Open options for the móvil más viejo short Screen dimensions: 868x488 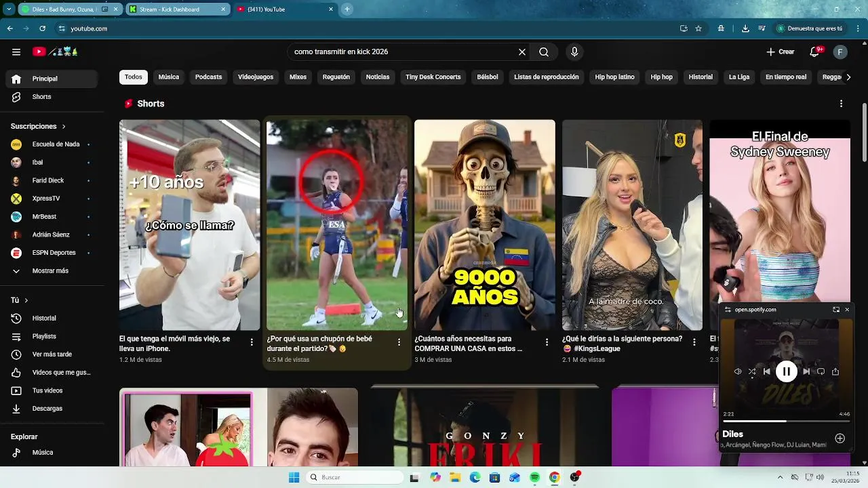(x=252, y=342)
